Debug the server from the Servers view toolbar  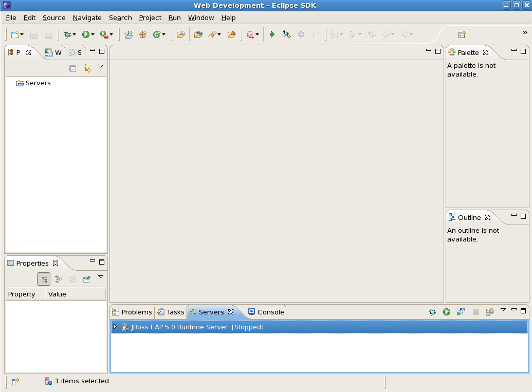(x=432, y=311)
